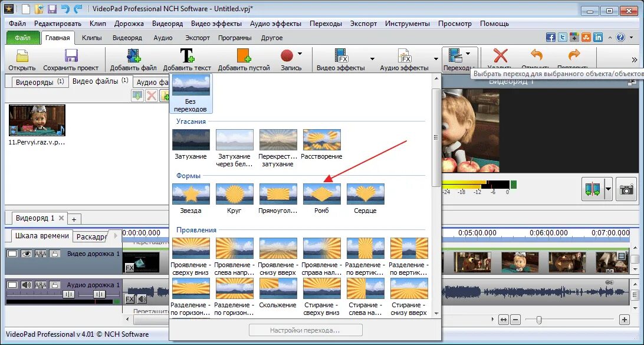Open the Файл menu
The image size is (644, 345).
click(x=17, y=24)
